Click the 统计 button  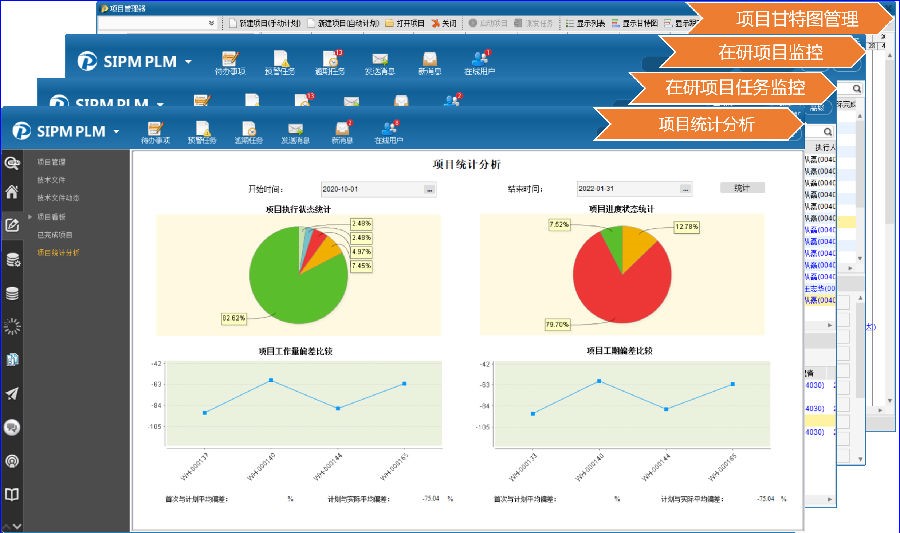742,187
